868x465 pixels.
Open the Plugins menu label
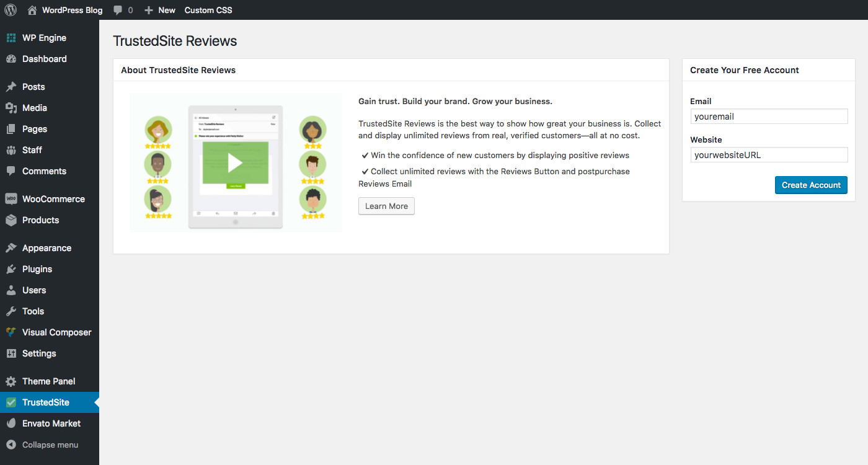pos(37,269)
